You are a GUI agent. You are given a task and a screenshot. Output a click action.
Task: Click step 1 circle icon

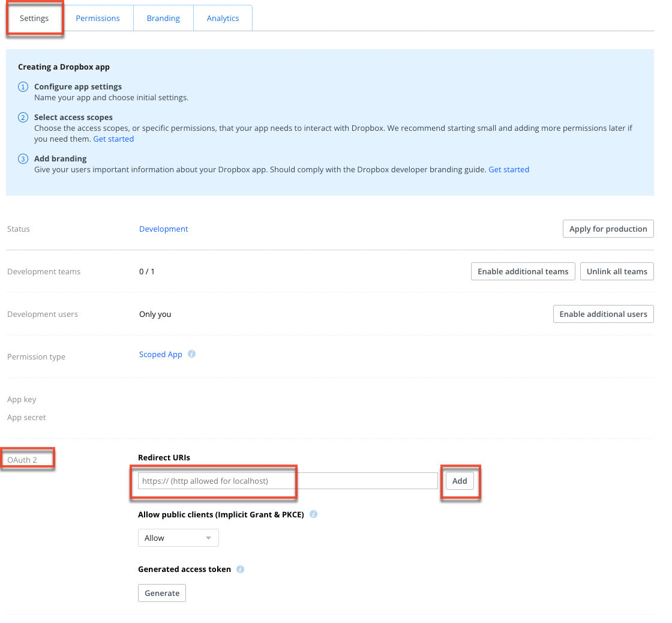click(23, 87)
